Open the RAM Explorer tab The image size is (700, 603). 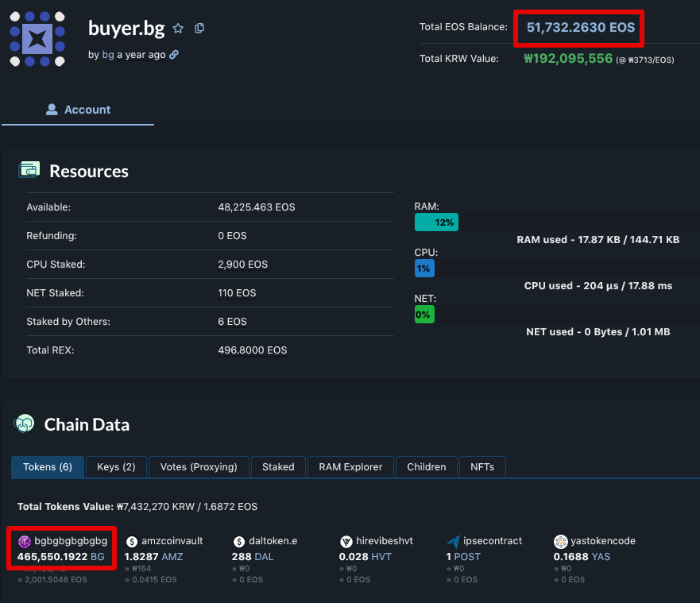pyautogui.click(x=350, y=467)
